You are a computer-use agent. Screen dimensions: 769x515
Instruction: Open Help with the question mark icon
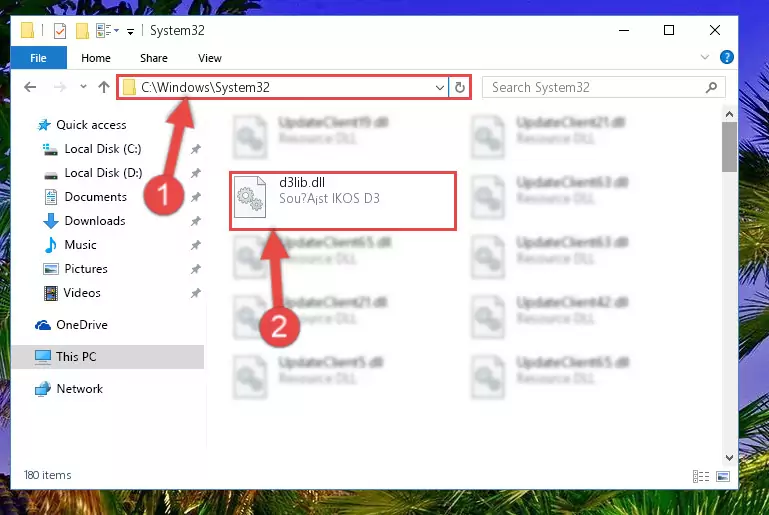[726, 57]
